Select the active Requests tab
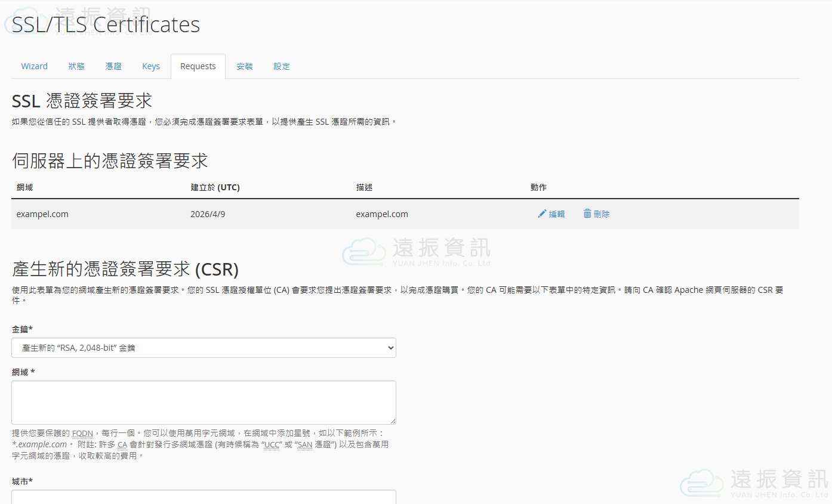 coord(198,66)
